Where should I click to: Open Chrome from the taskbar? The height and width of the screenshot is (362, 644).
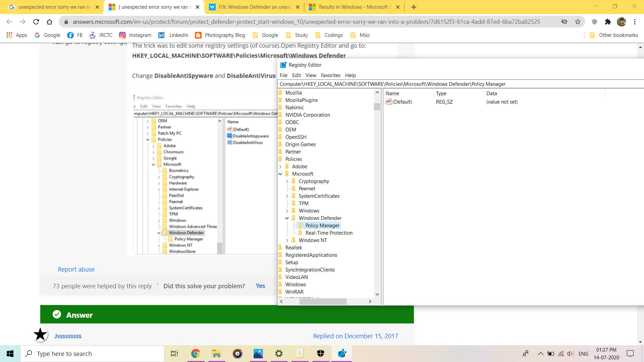point(196,354)
